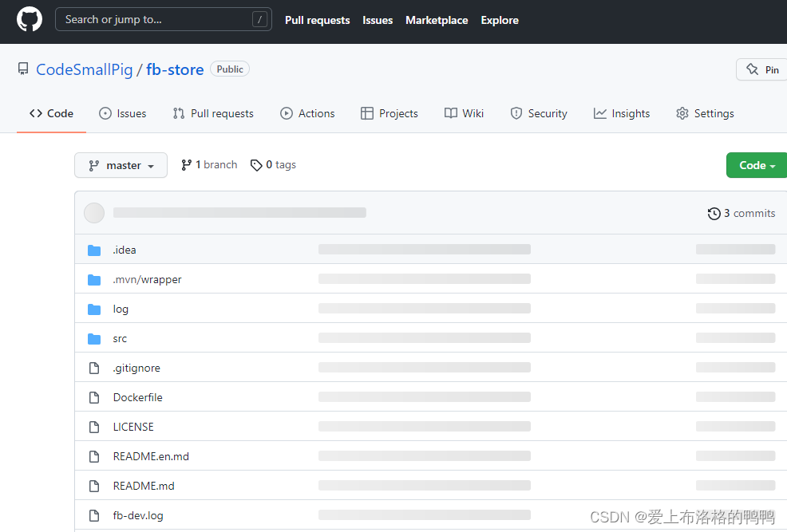Go to the Actions tab
The image size is (787, 532).
[x=307, y=113]
